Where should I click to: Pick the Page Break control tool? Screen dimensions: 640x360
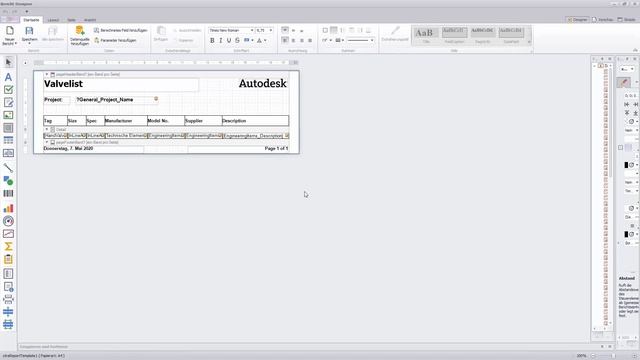click(x=8, y=300)
